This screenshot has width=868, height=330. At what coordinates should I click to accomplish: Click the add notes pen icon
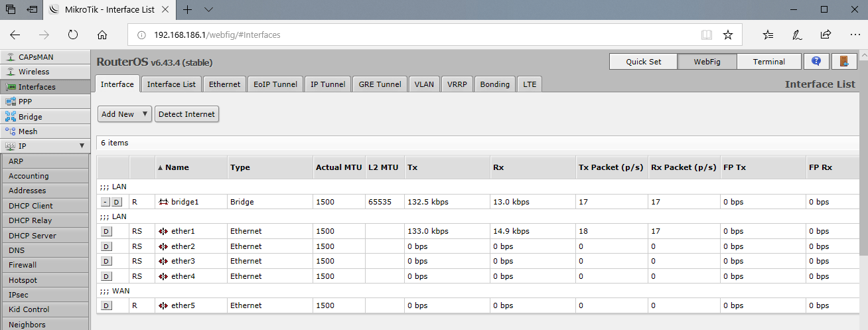pyautogui.click(x=797, y=35)
